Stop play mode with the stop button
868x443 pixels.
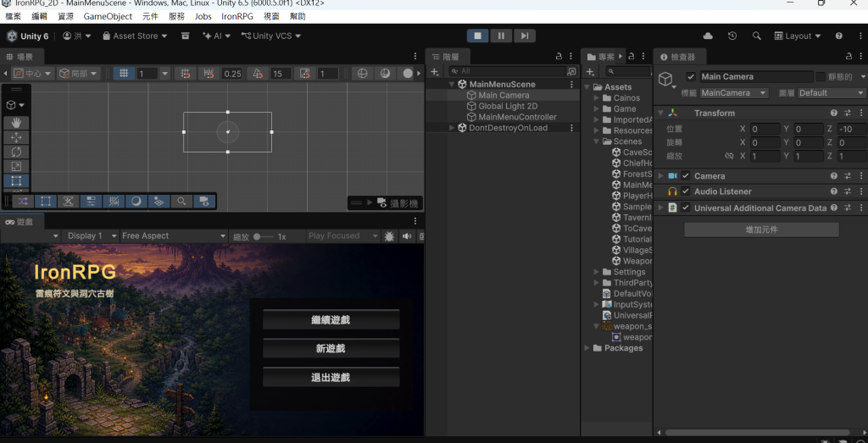[478, 36]
